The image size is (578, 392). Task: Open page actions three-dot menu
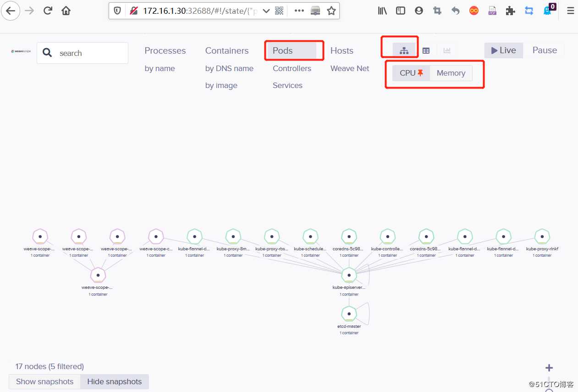pyautogui.click(x=299, y=11)
